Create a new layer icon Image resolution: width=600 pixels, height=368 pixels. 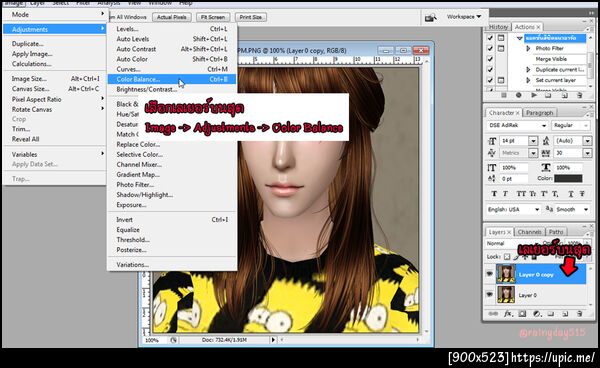tap(565, 314)
